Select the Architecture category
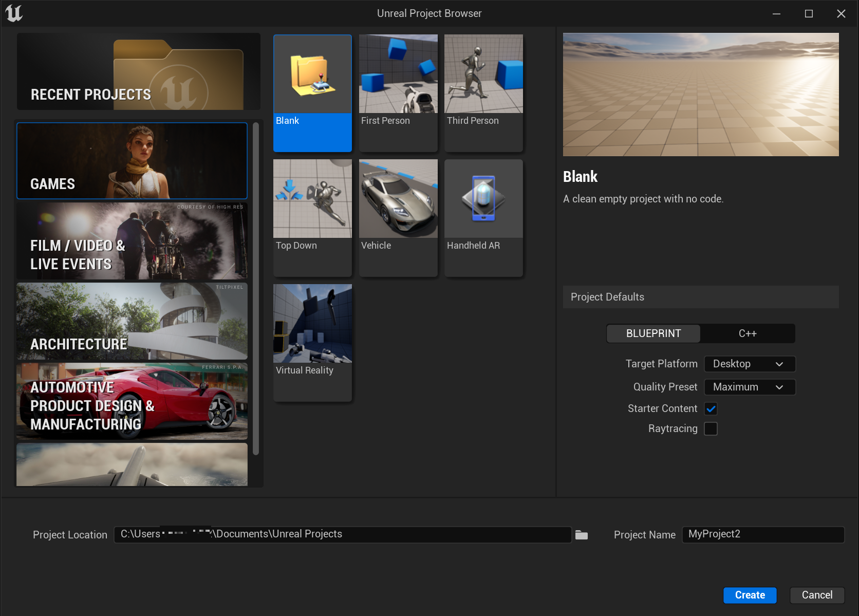 (132, 321)
